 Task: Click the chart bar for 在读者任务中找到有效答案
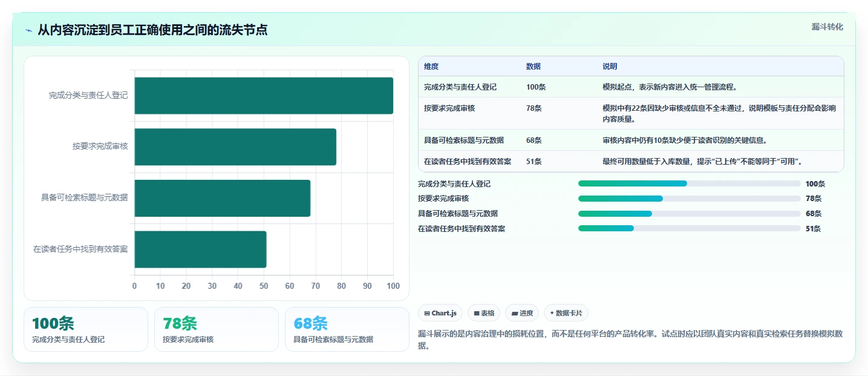point(200,249)
